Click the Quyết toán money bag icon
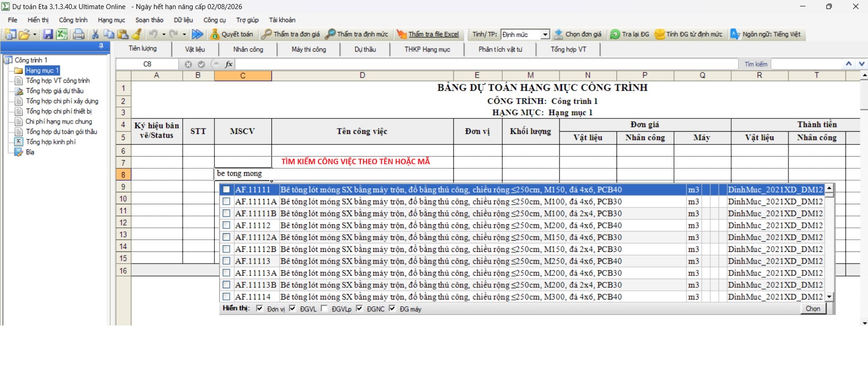Viewport: 868px width, 369px height. (215, 34)
